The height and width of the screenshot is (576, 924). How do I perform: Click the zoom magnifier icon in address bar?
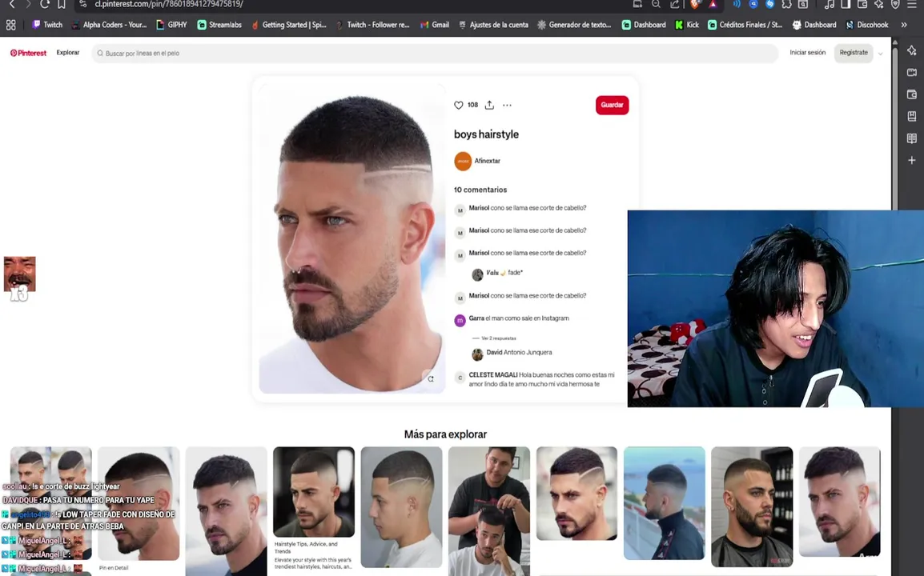[x=656, y=4]
